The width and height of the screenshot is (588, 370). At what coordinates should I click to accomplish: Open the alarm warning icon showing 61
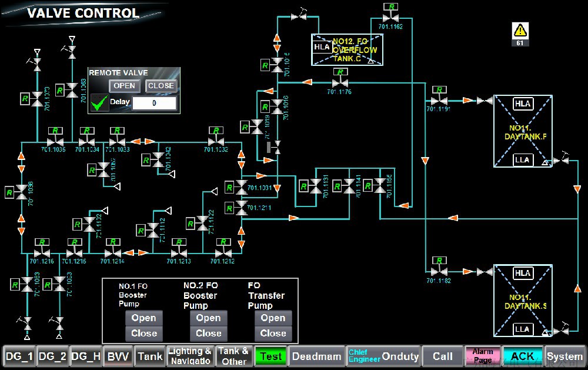(x=520, y=34)
